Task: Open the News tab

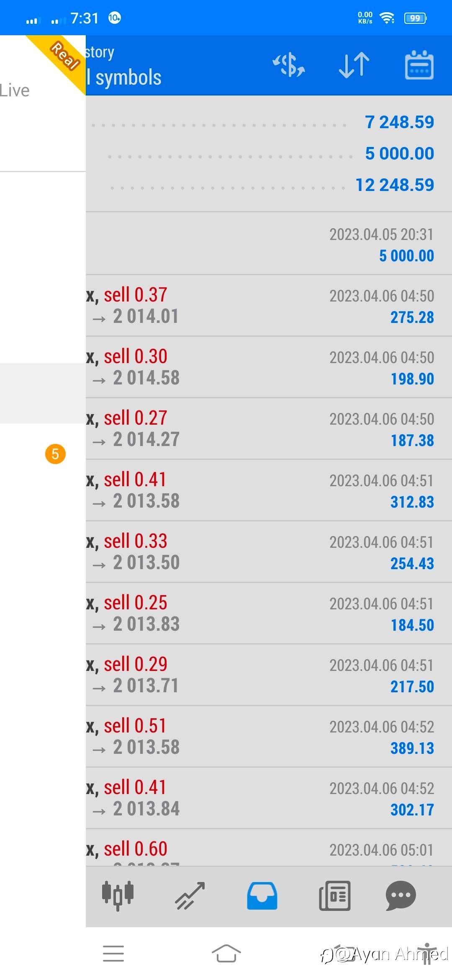Action: [334, 895]
